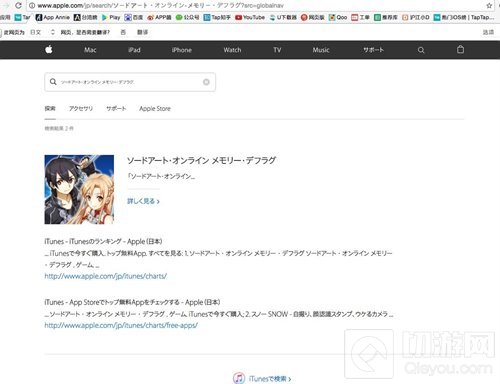Reload the page with the refresh icon
500x384 pixels.
click(x=18, y=5)
